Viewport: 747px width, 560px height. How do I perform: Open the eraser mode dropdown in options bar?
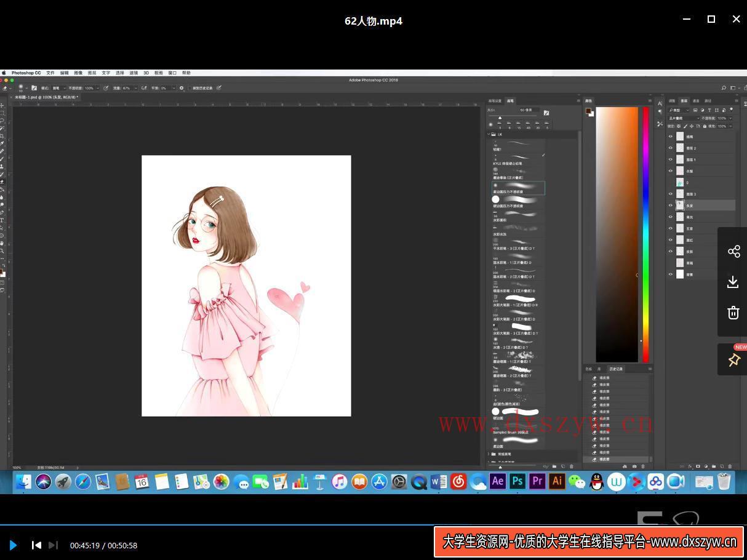(x=59, y=88)
